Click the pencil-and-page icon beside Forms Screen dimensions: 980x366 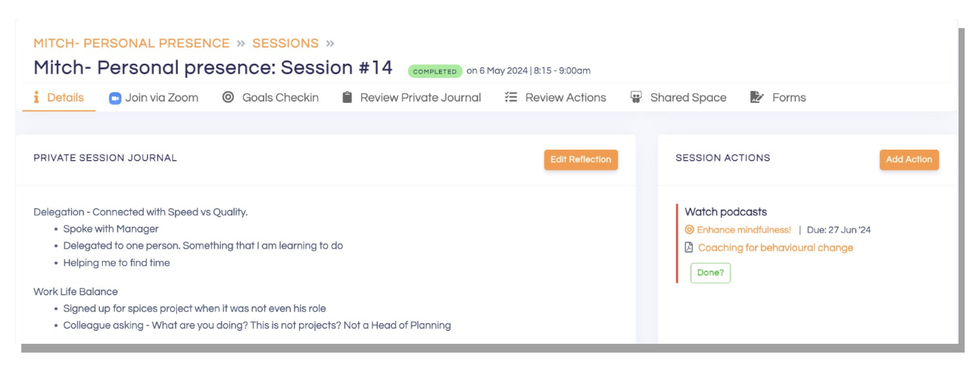click(756, 98)
